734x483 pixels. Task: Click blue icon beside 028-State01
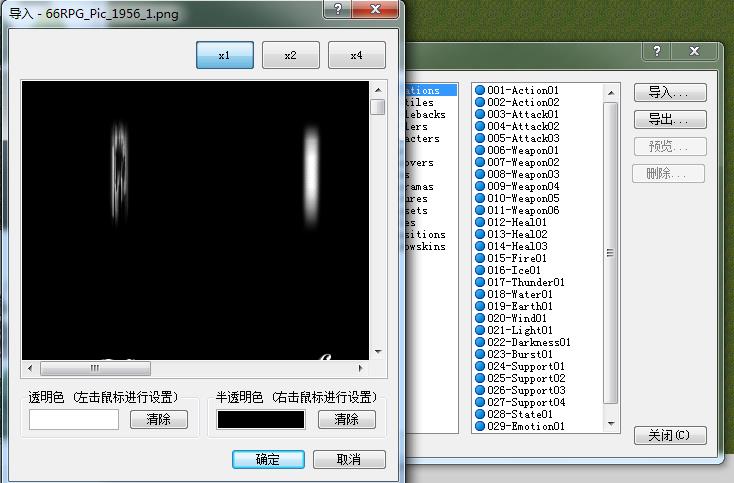[x=480, y=414]
